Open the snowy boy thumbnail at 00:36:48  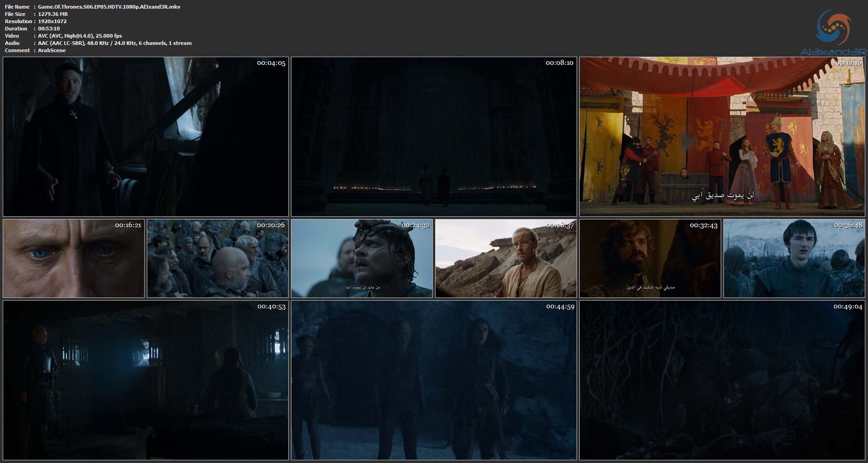click(794, 258)
